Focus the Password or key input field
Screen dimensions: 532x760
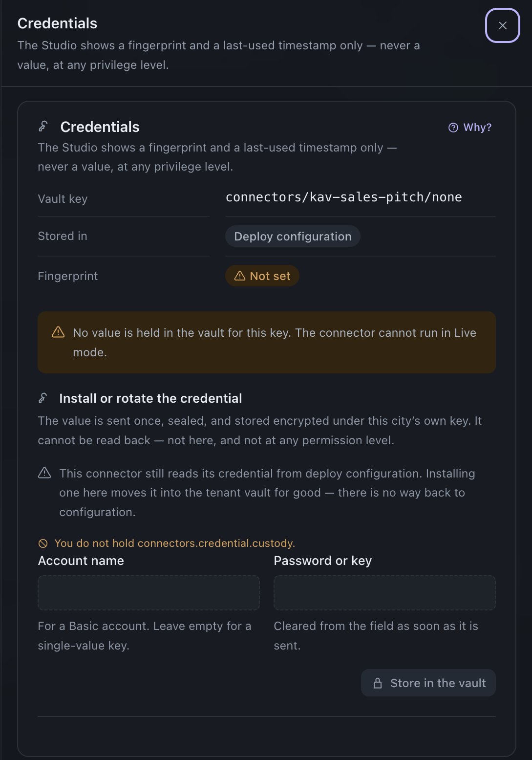(384, 592)
